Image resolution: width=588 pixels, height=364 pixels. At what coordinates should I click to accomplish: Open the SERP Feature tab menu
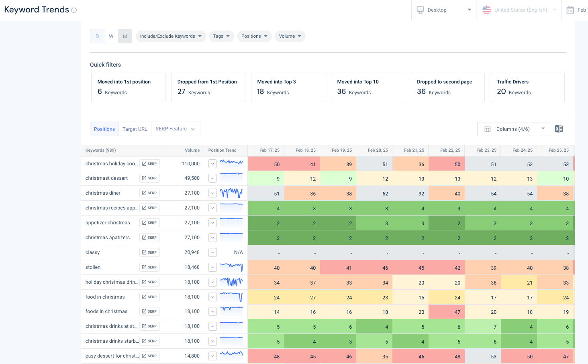point(176,129)
